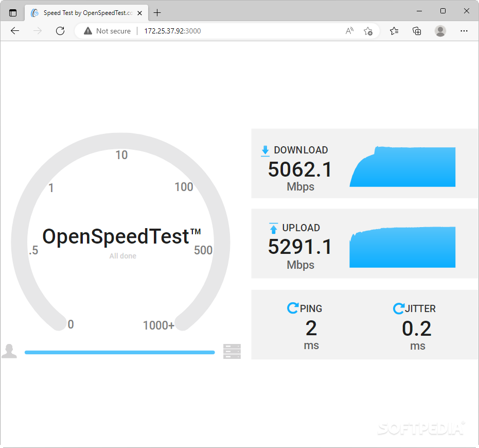Screen dimensions: 479x448
Task: Click the download speed graph
Action: coord(402,167)
